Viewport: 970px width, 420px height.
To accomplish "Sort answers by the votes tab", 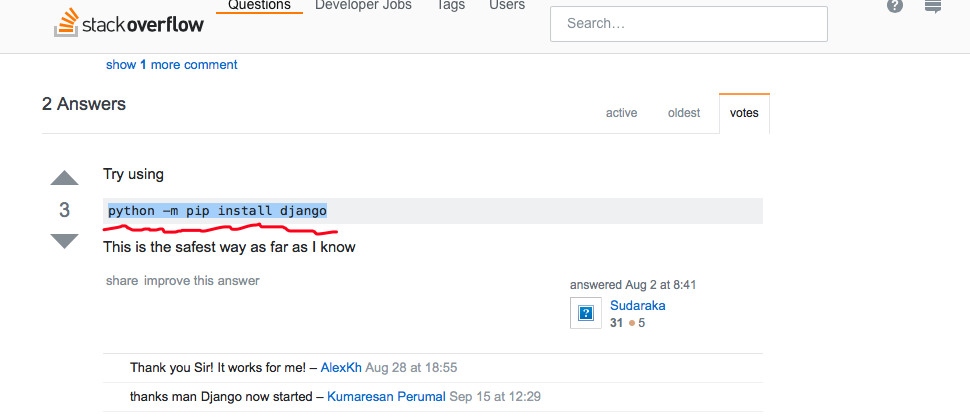I will pos(744,113).
